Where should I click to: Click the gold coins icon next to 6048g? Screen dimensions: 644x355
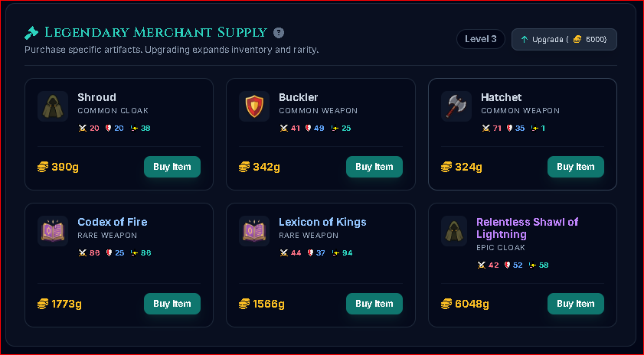446,304
